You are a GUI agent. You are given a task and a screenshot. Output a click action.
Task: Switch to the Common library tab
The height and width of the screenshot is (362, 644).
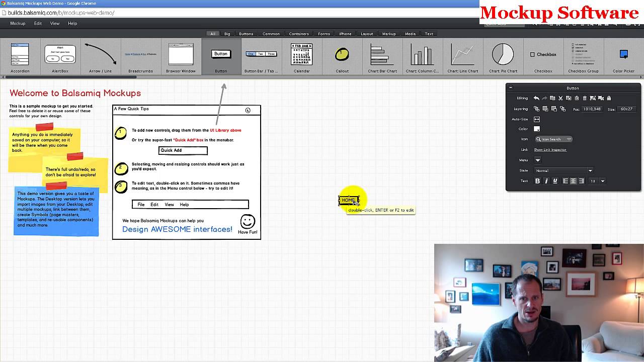271,34
